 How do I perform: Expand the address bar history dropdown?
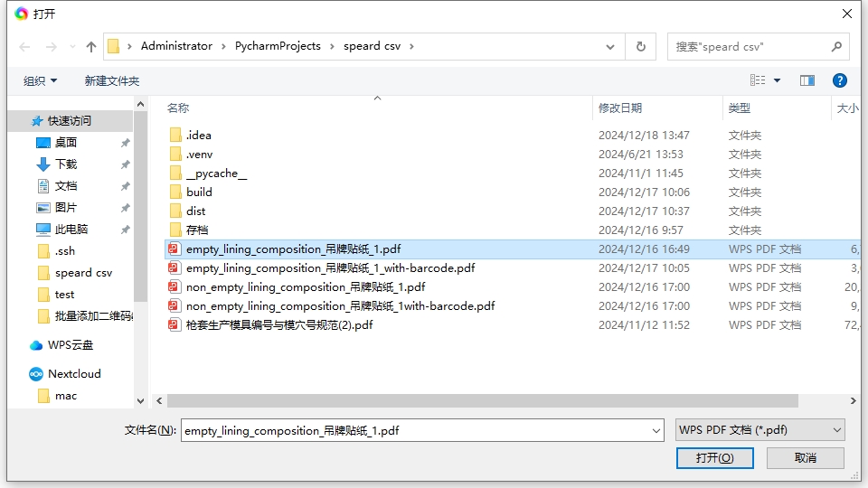click(x=612, y=46)
